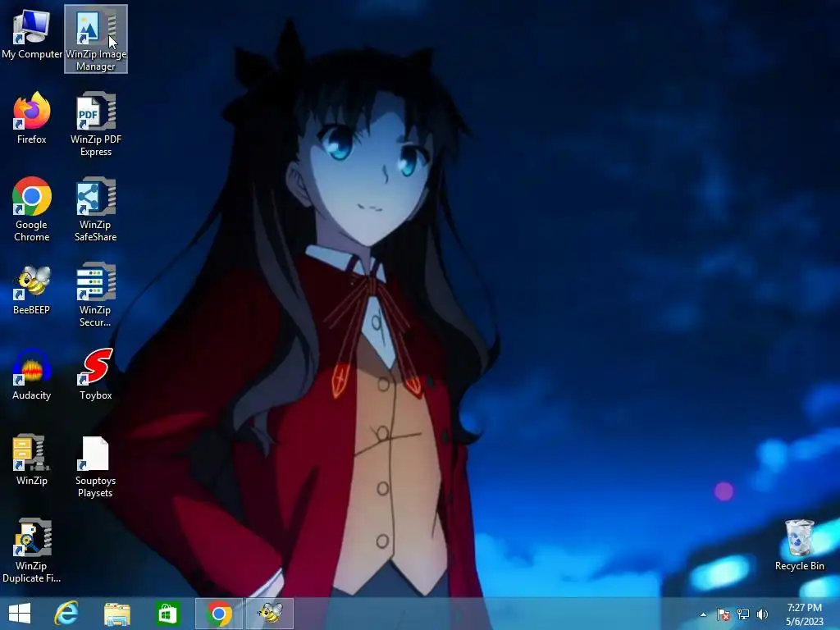Select the WinZip Secur... desktop shortcut
The image size is (840, 630).
click(x=95, y=294)
